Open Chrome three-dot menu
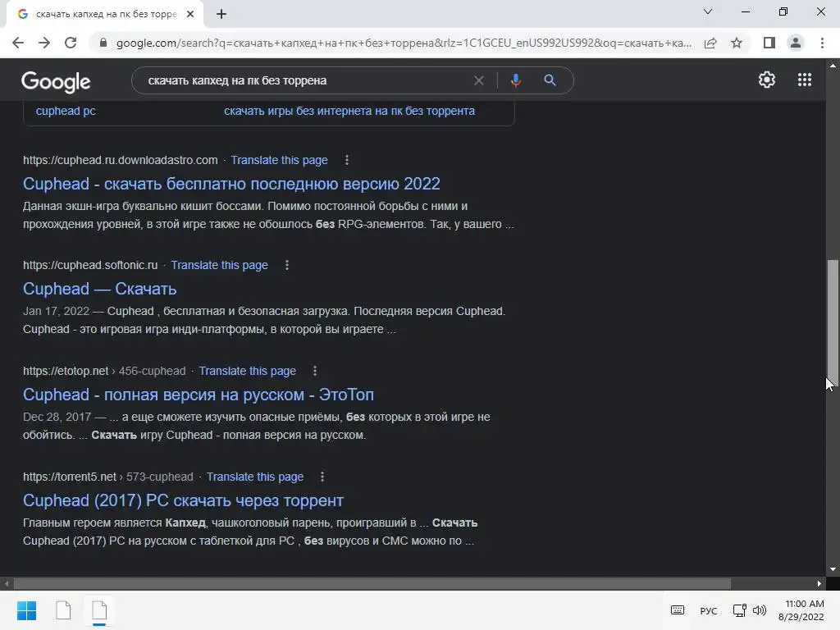840x630 pixels. (822, 43)
